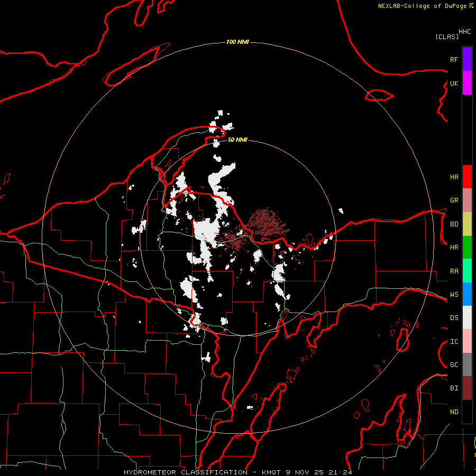The width and height of the screenshot is (476, 476).
Task: Click the HA legend label
Action: click(454, 177)
